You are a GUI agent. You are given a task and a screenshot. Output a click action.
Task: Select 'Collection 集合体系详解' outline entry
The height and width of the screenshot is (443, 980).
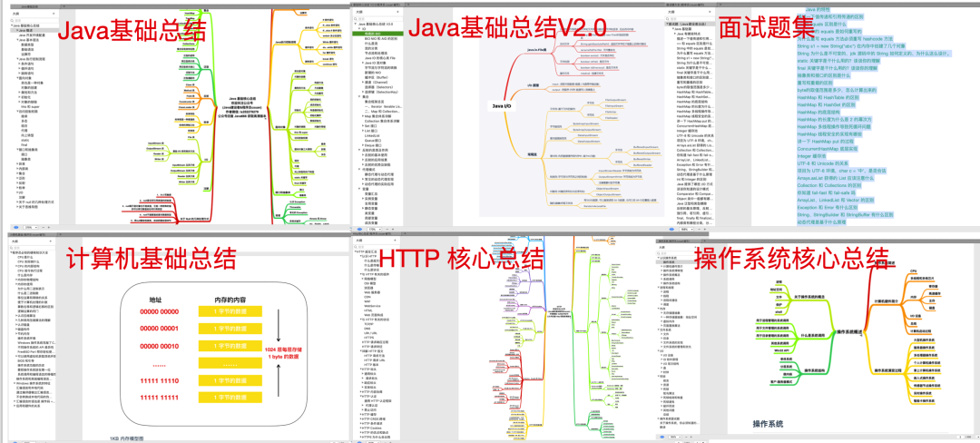(x=382, y=121)
